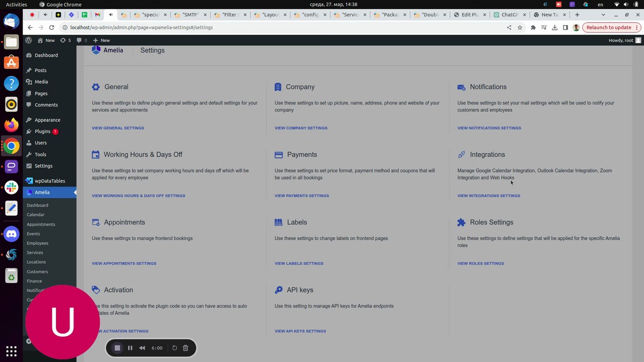Screen dimensions: 644x362
Task: Open a new Chrome tab with plus button
Action: coord(577,15)
